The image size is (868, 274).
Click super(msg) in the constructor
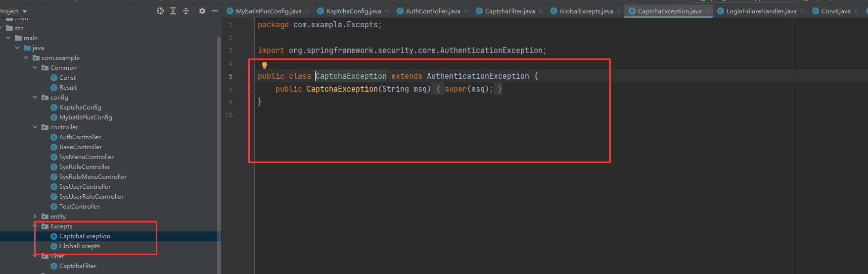tap(466, 89)
